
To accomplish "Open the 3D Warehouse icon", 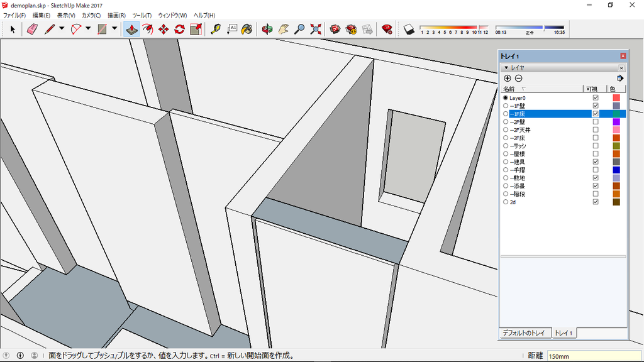I will click(x=335, y=29).
